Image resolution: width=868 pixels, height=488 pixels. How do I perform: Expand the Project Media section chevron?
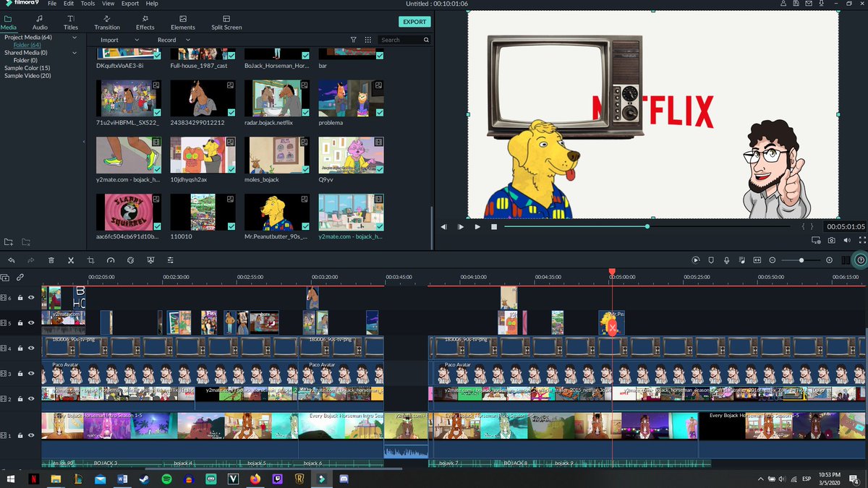[x=74, y=37]
